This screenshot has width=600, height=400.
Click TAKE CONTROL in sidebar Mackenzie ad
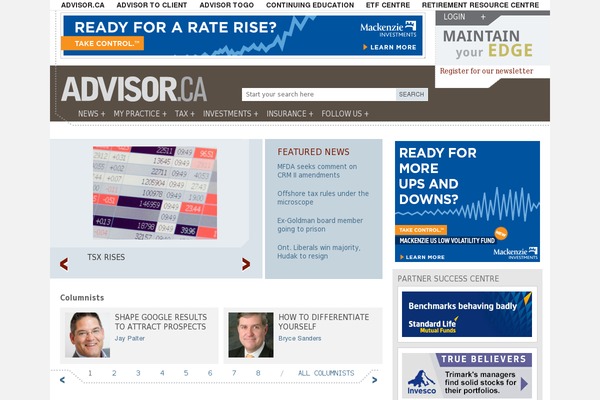(421, 230)
